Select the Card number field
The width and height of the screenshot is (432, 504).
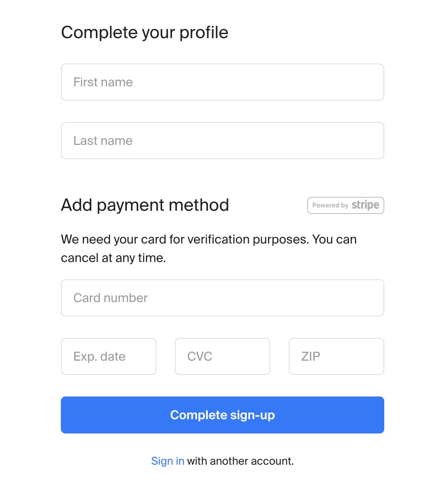[x=222, y=298]
